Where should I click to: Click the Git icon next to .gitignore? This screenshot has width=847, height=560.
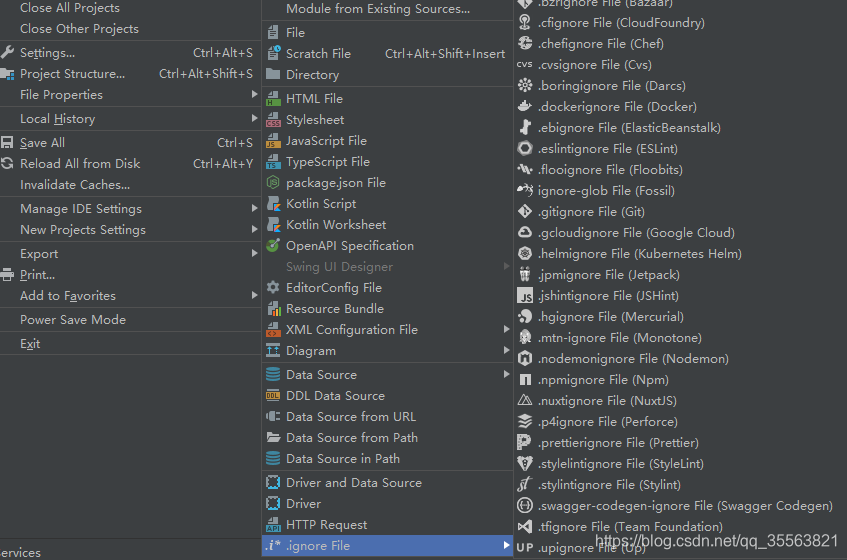525,212
